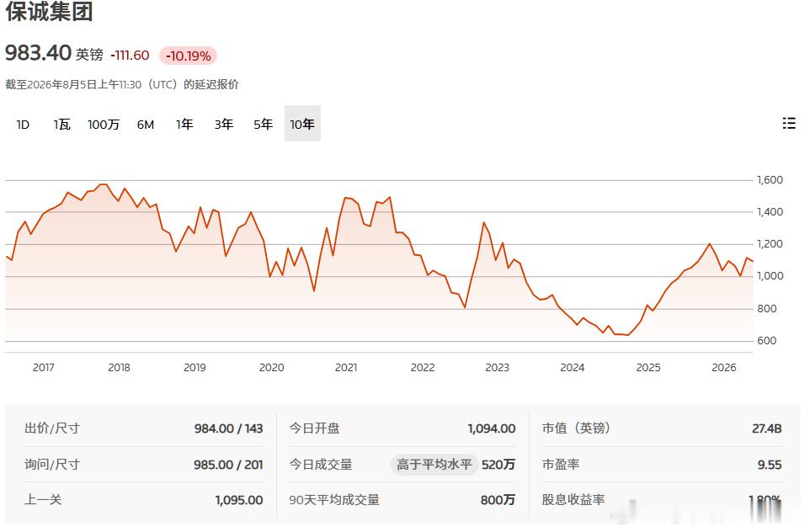Image resolution: width=810 pixels, height=532 pixels.
Task: Click the 1,000 y-axis label
Action: click(x=770, y=276)
